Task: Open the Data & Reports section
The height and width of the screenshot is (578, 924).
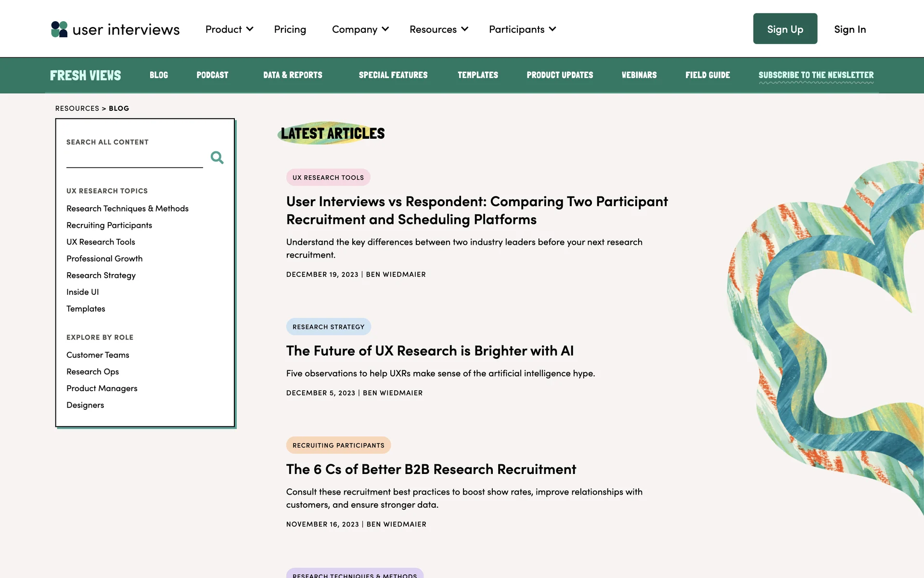Action: tap(293, 75)
